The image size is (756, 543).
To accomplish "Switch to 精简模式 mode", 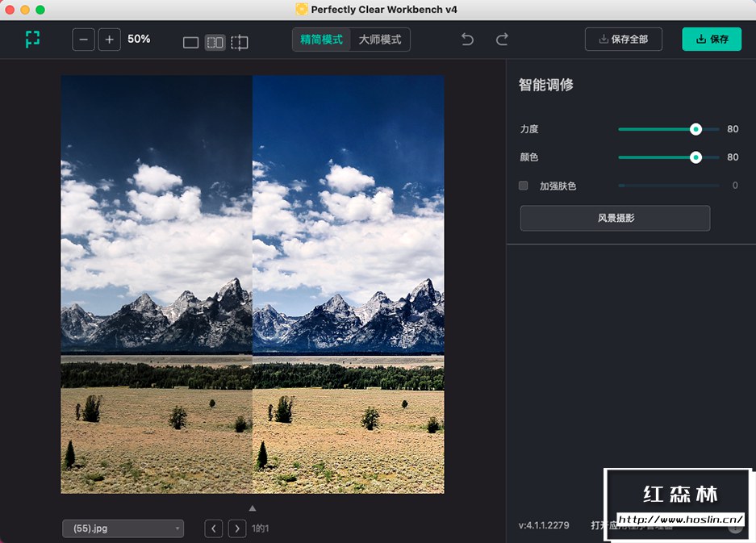I will 322,39.
